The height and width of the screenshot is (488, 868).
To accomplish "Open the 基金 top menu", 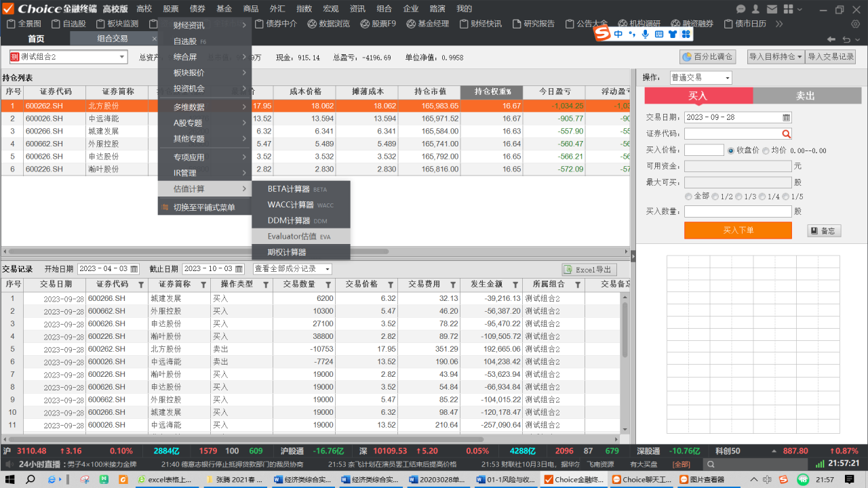I will tap(224, 9).
